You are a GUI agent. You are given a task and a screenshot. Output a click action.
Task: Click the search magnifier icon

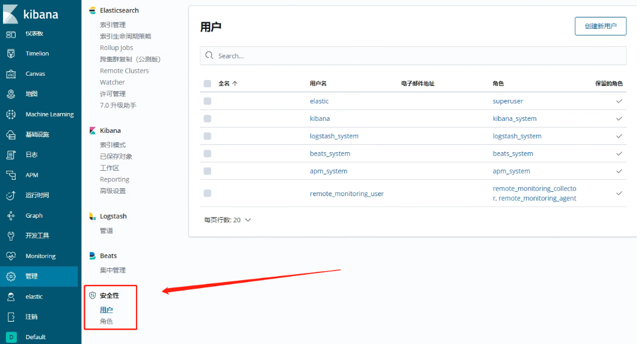click(209, 55)
